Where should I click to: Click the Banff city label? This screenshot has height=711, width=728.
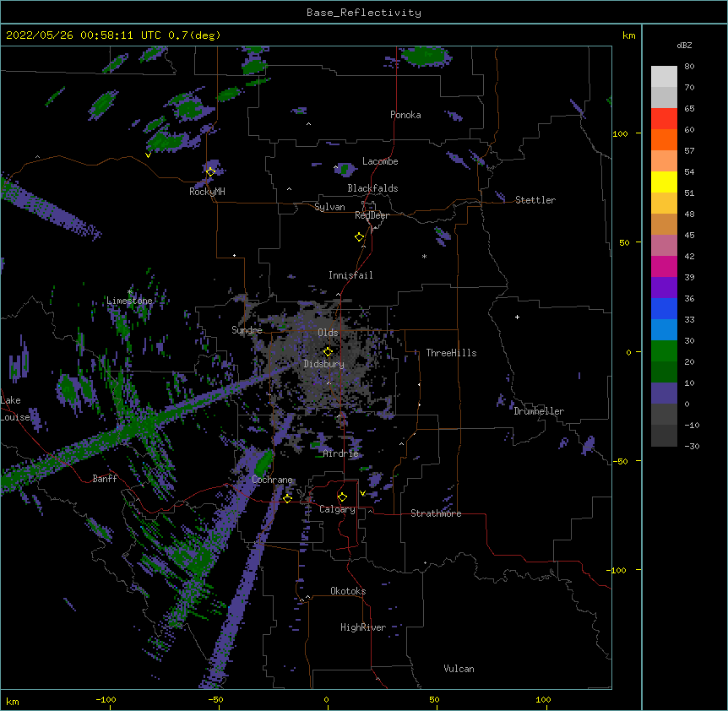(x=105, y=479)
